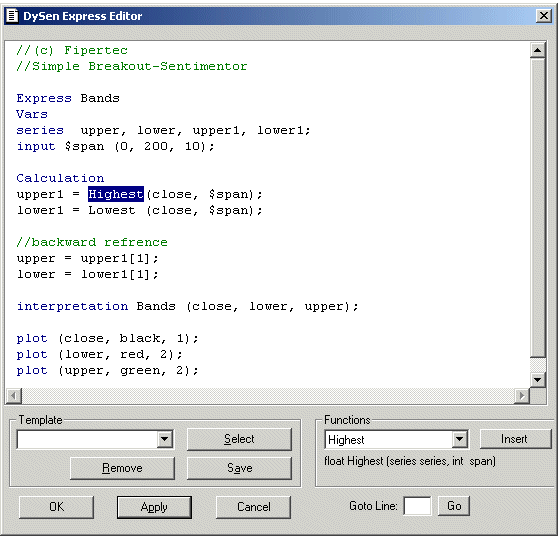Image resolution: width=560 pixels, height=543 pixels.
Task: Apply the script changes
Action: click(x=154, y=507)
